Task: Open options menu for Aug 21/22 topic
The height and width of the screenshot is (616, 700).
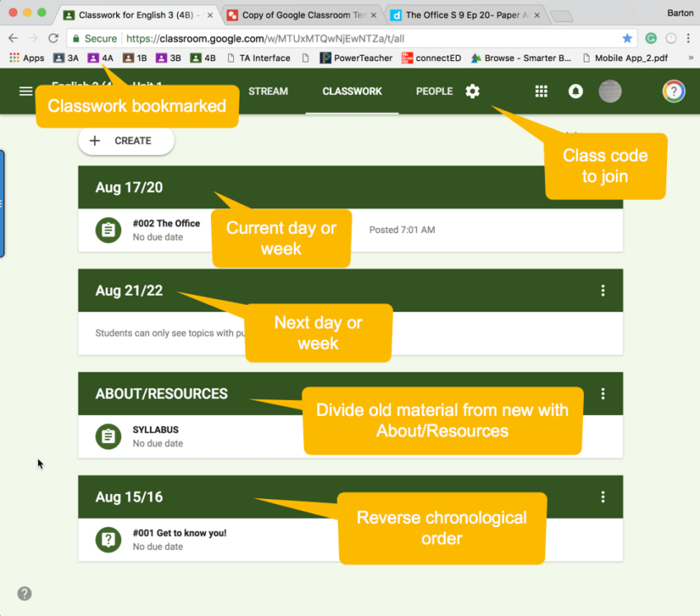Action: [603, 291]
